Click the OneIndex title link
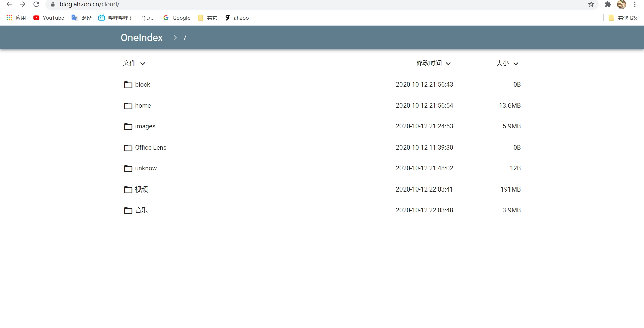This screenshot has width=644, height=328. (x=142, y=38)
